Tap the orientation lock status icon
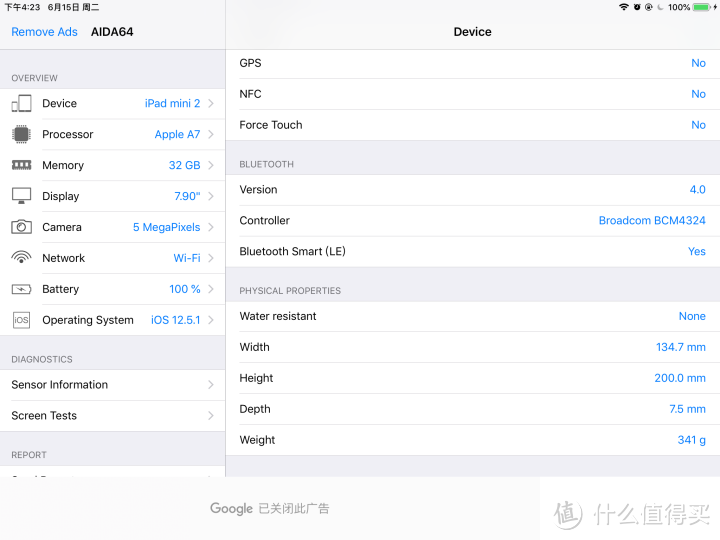Image resolution: width=720 pixels, height=540 pixels. 648,7
